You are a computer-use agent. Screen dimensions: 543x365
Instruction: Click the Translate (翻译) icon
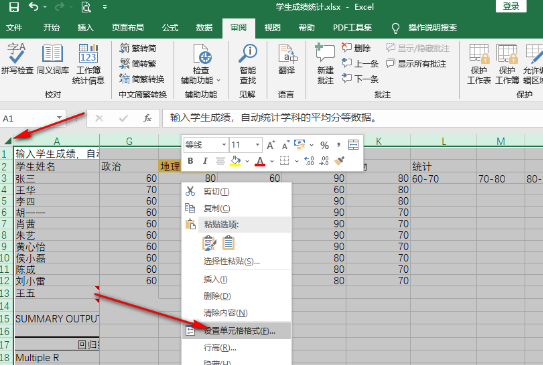287,59
